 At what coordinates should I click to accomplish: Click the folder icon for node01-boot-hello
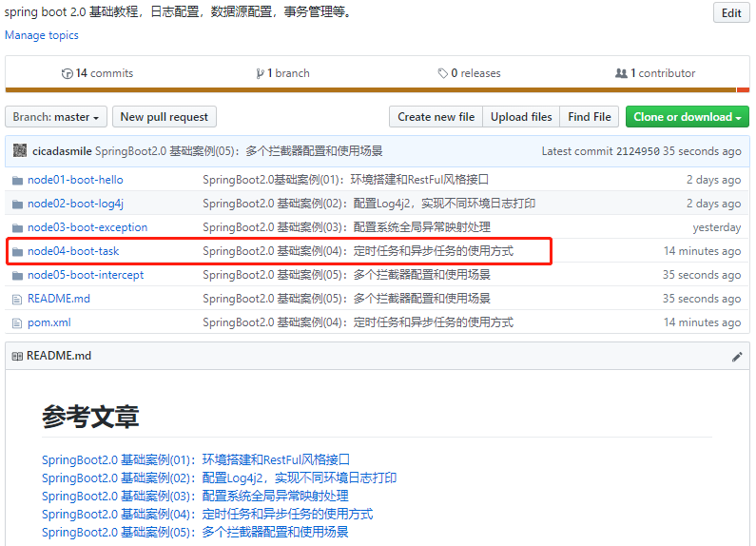pyautogui.click(x=17, y=181)
